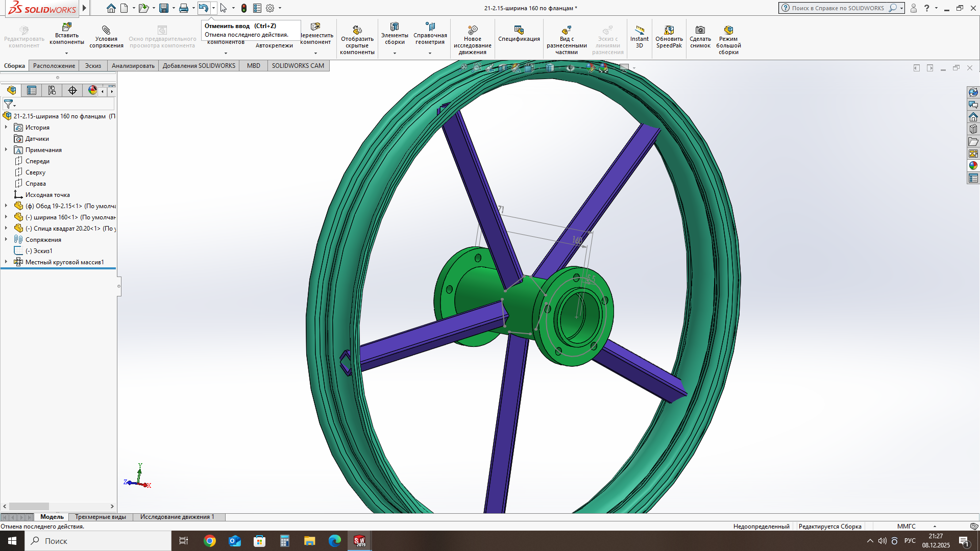Open the ConfigurationManager tab icon
The image size is (980, 551).
point(52,90)
